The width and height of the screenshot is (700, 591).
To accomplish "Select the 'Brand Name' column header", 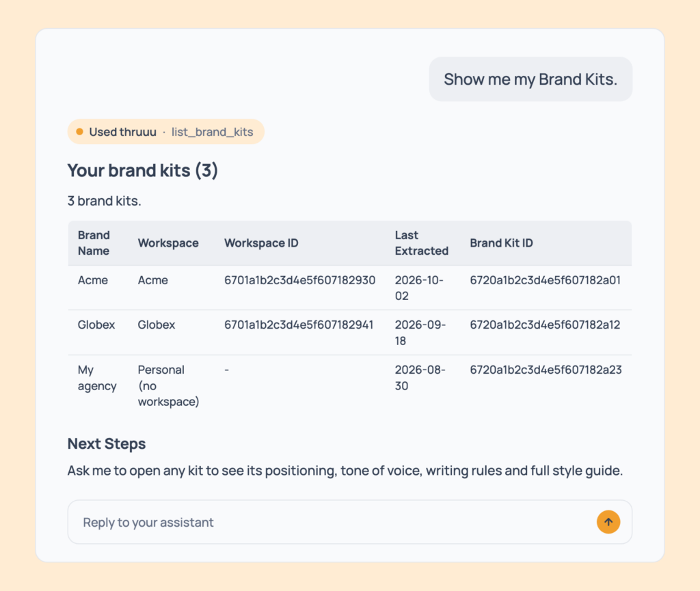I will 94,243.
